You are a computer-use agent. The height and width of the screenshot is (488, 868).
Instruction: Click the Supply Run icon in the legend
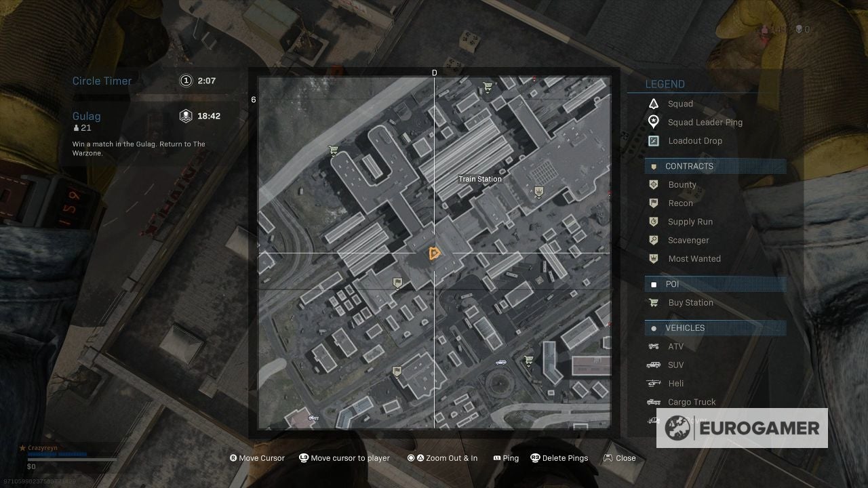(x=654, y=222)
